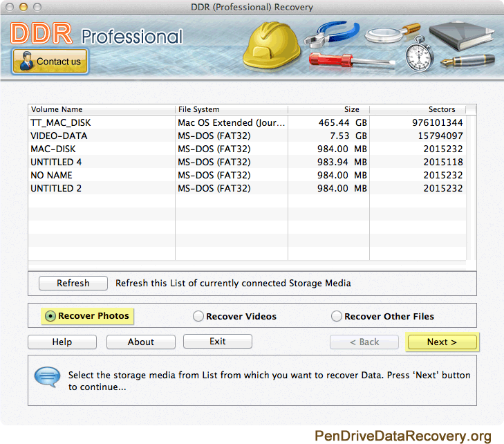Click the blue pliers icon
504x444 pixels.
coord(333,33)
